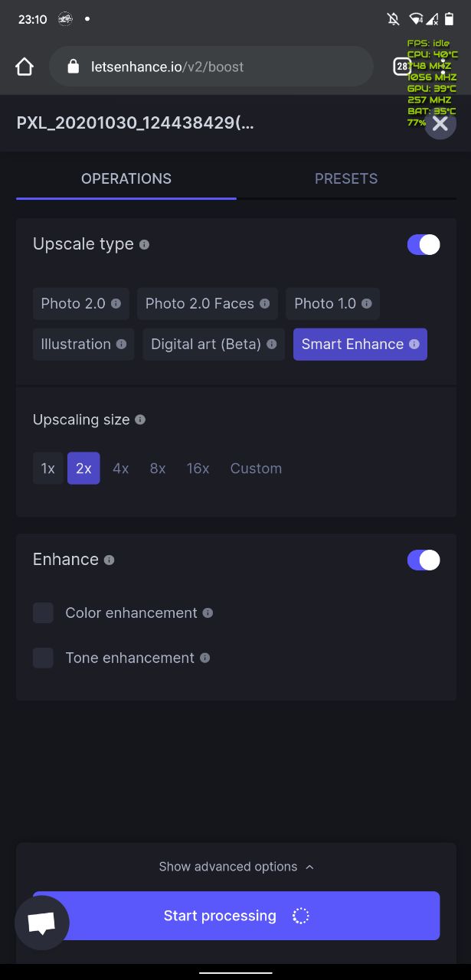Turn off the Enhance toggle

point(424,560)
